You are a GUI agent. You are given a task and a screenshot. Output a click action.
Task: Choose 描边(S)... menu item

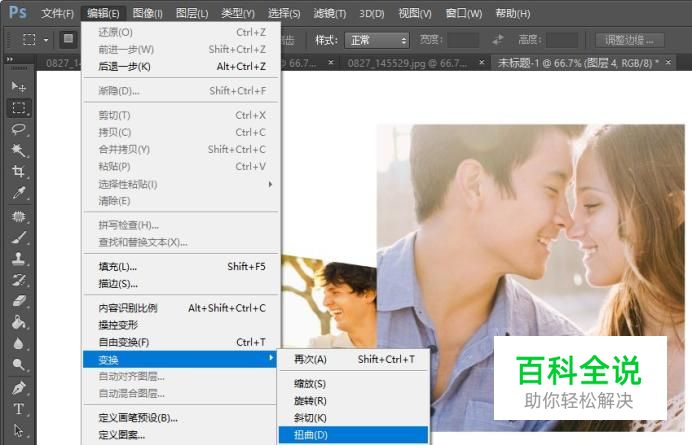tap(181, 284)
